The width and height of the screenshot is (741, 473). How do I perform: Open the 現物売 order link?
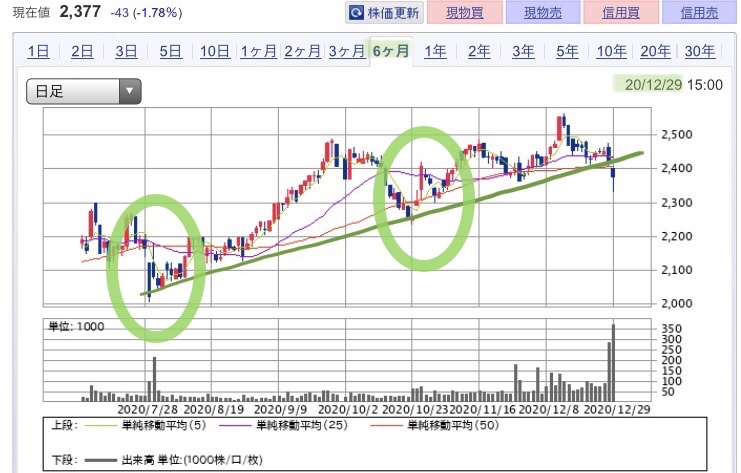(x=543, y=13)
